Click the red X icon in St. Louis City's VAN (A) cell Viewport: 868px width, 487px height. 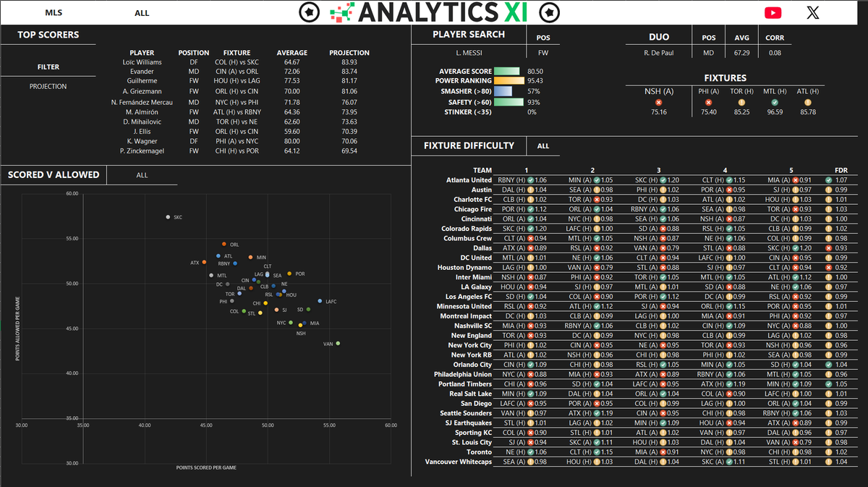(x=796, y=442)
